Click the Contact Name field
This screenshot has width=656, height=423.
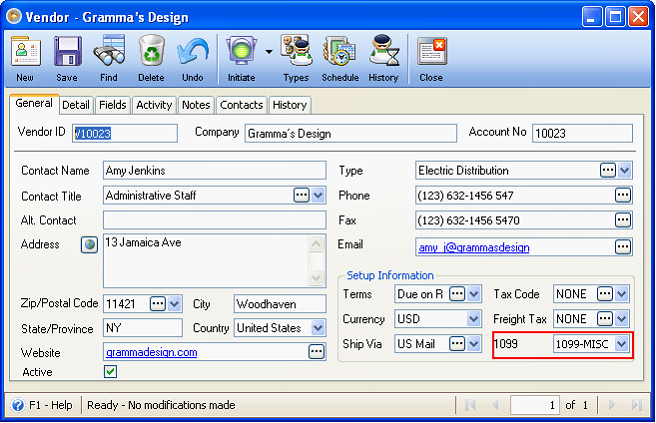[x=215, y=170]
